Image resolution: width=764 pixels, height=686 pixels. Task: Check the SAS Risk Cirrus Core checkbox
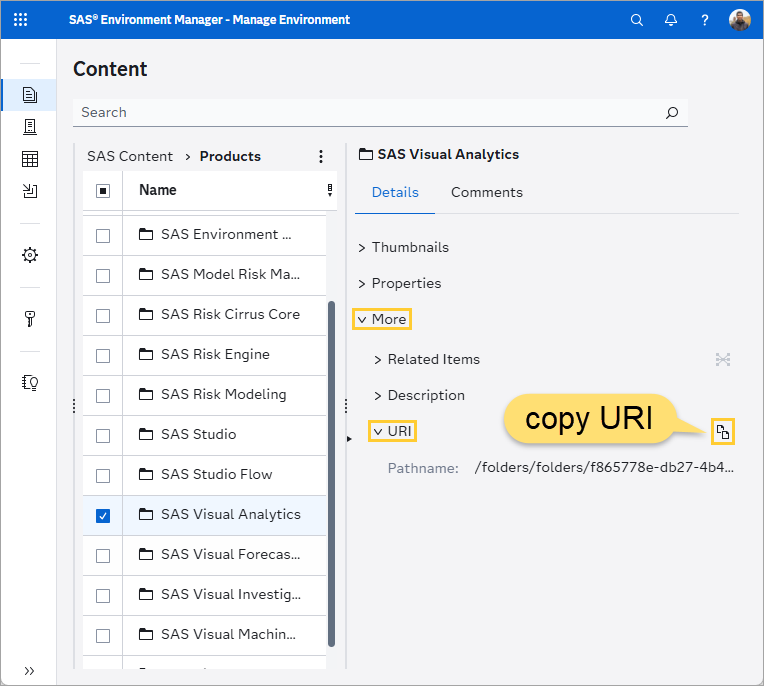pyautogui.click(x=103, y=316)
